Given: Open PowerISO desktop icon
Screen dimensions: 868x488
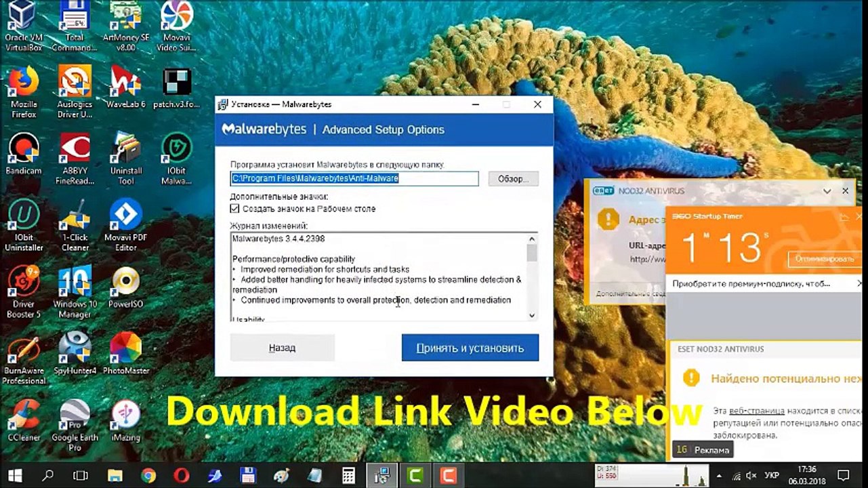Looking at the screenshot, I should pyautogui.click(x=125, y=287).
